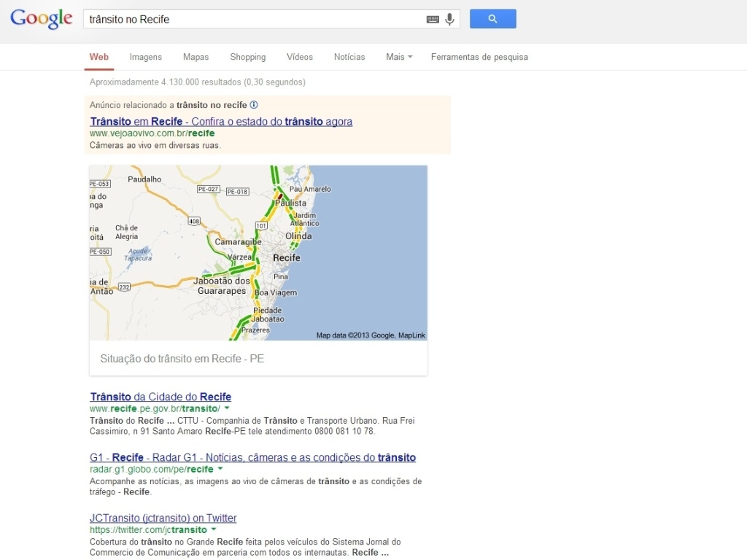
Task: Click the info icon beside the ad notice
Action: click(x=252, y=104)
